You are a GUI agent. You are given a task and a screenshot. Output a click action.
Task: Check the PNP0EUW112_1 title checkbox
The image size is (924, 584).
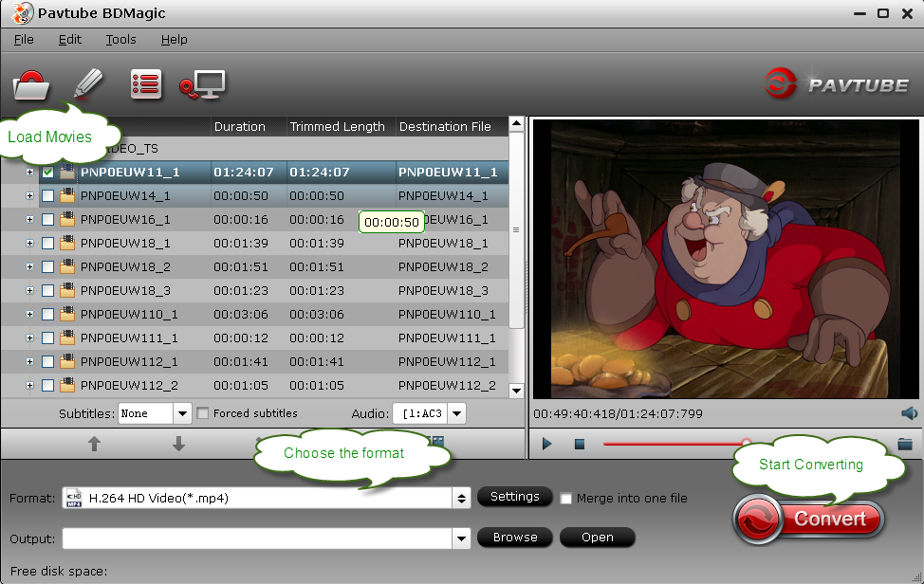tap(47, 361)
